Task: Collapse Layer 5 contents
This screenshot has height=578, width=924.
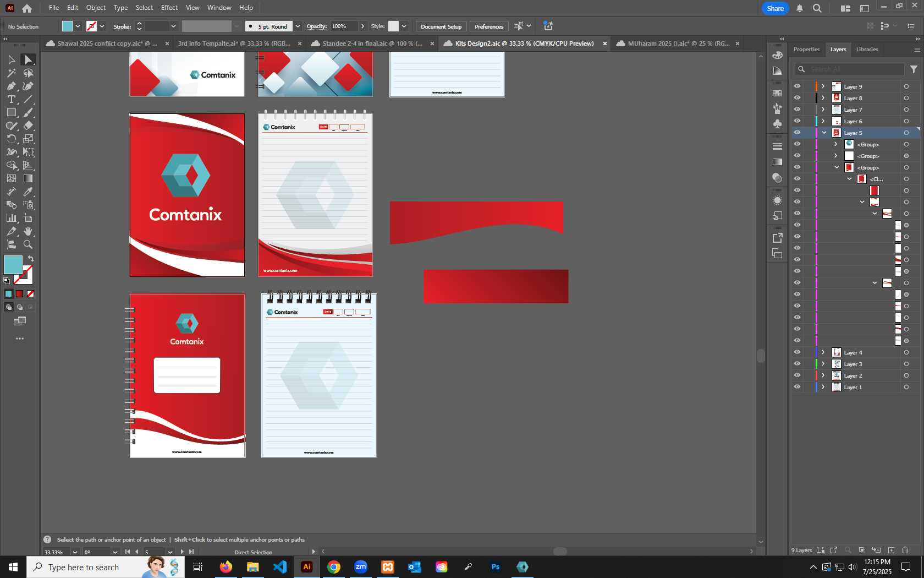Action: pyautogui.click(x=824, y=133)
